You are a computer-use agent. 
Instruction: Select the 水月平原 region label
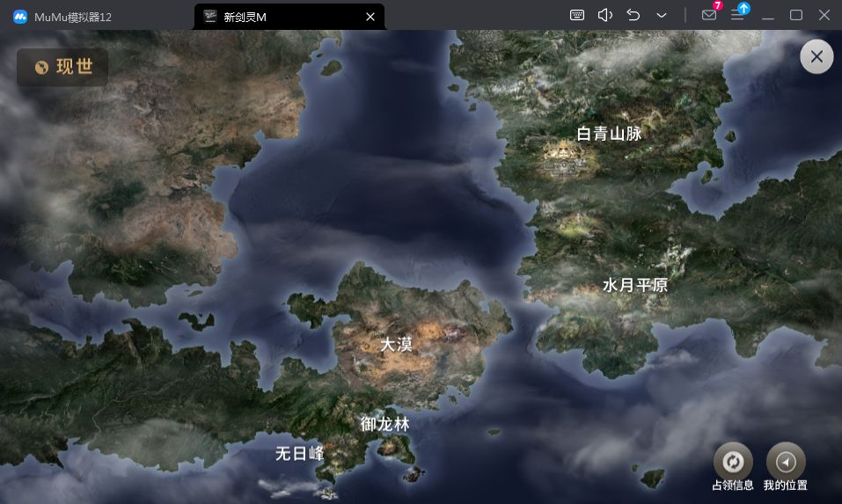(x=634, y=285)
